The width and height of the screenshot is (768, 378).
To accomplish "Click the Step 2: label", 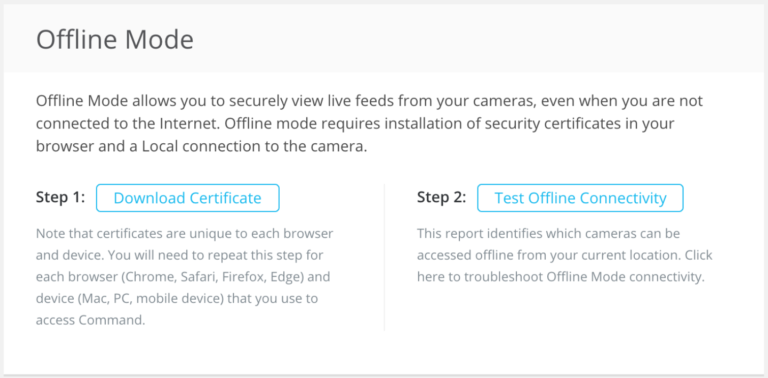I will pos(442,197).
